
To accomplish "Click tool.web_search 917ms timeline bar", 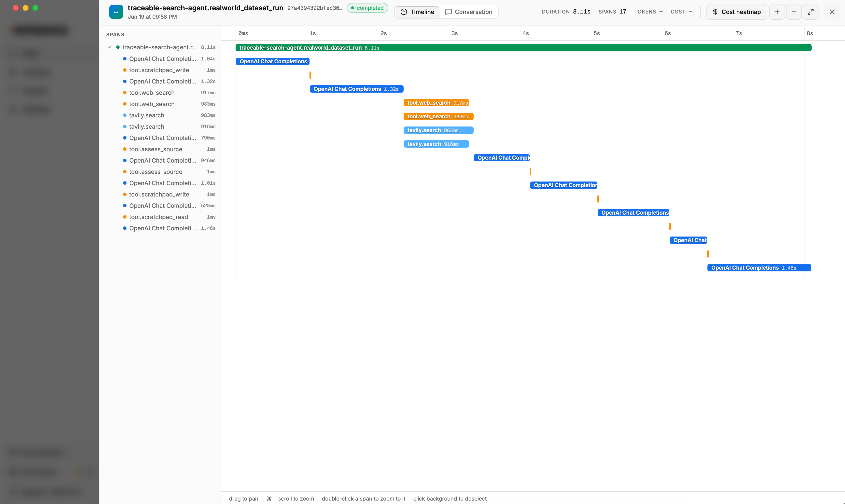I will tap(436, 103).
